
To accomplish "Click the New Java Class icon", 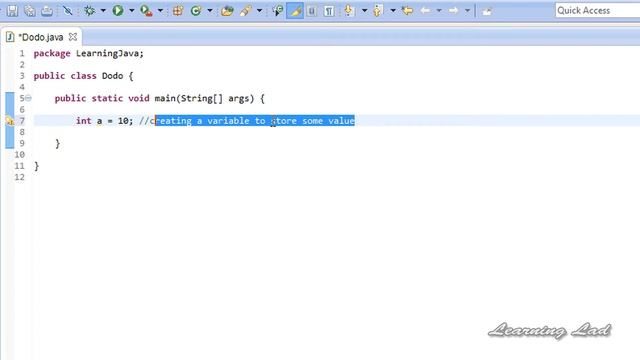I will point(196,11).
